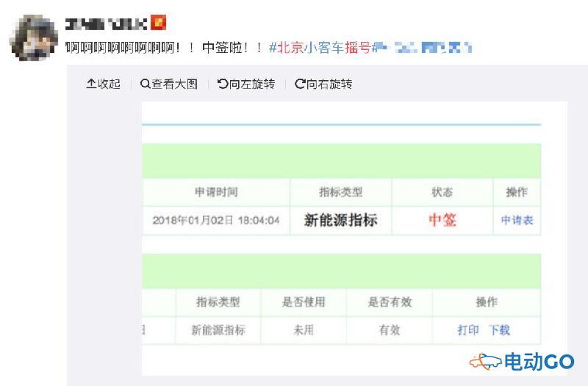Click the orange verified badge beside username
This screenshot has width=588, height=386.
[159, 24]
